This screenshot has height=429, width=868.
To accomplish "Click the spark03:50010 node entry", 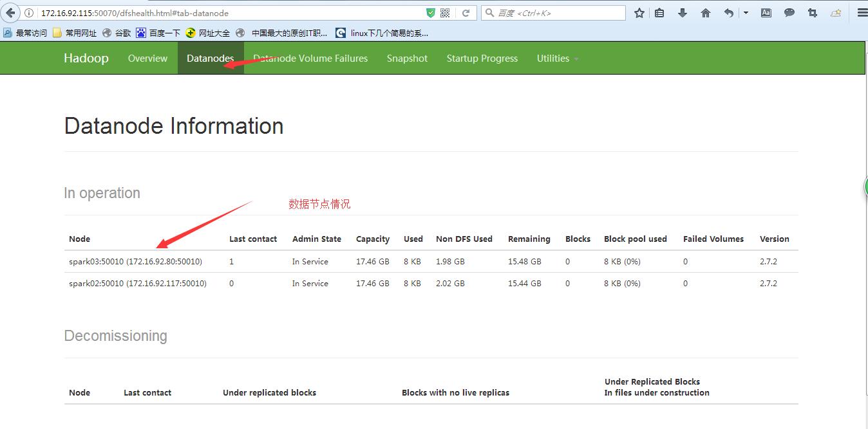I will pyautogui.click(x=135, y=262).
